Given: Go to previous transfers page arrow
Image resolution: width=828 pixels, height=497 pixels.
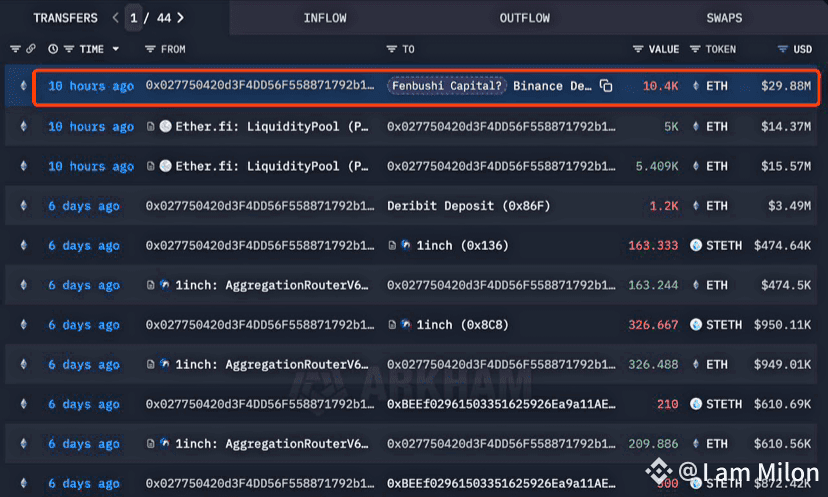Looking at the screenshot, I should click(x=116, y=18).
